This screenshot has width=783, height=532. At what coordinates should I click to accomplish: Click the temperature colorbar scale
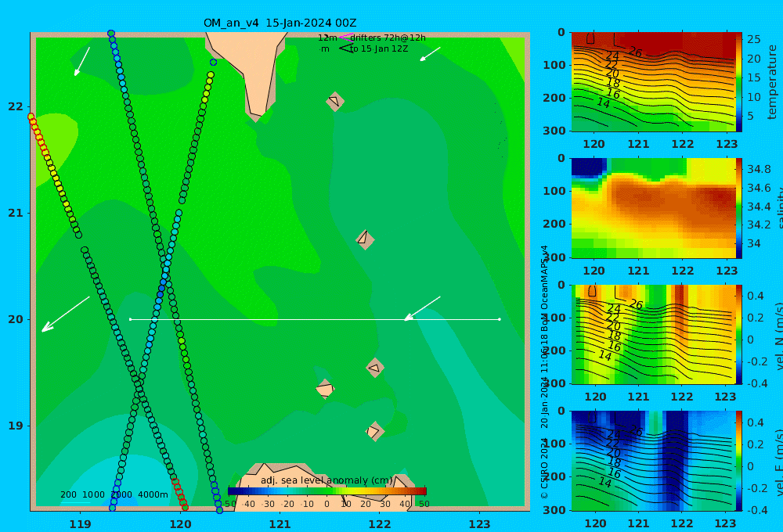[738, 82]
